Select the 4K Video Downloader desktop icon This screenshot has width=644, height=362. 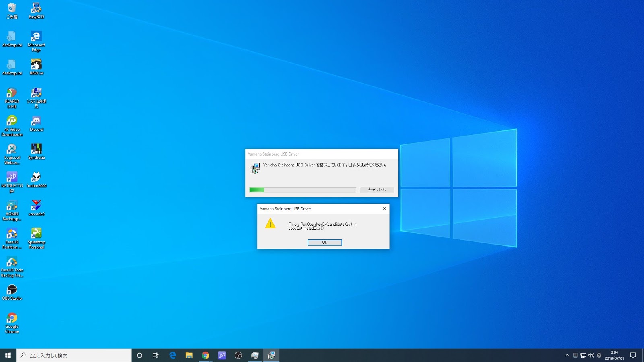point(12,126)
